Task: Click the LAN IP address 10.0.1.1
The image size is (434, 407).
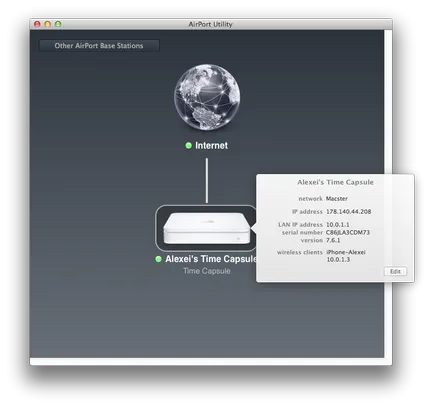Action: 338,225
